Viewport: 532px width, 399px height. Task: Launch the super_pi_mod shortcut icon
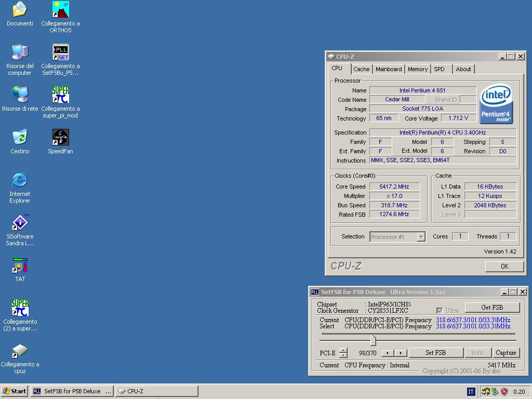pyautogui.click(x=60, y=95)
